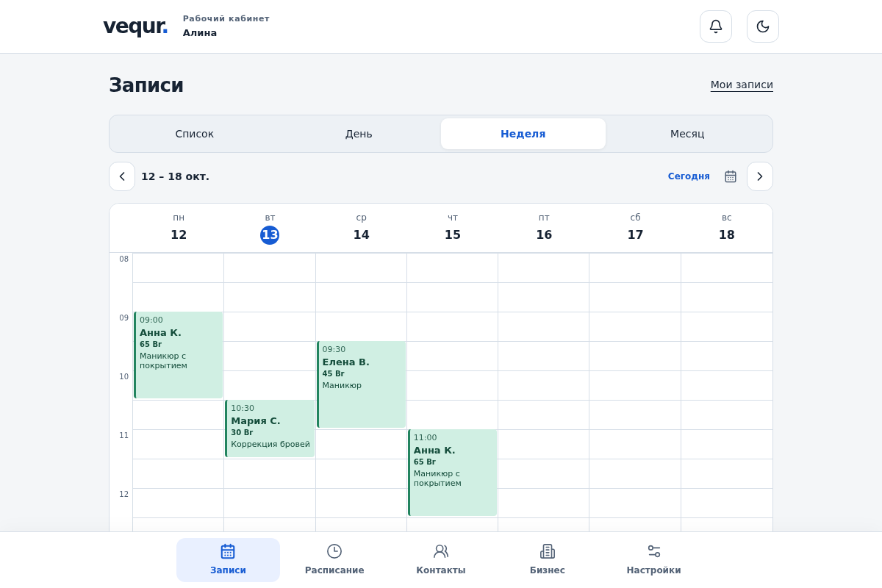Open the notifications bell

click(716, 26)
